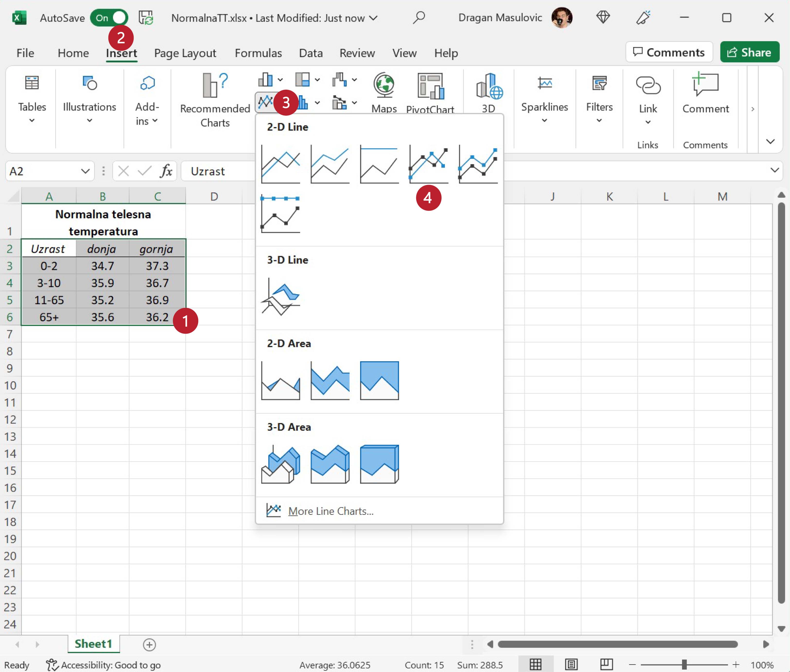The height and width of the screenshot is (672, 790).
Task: Click the green Share button
Action: click(749, 52)
